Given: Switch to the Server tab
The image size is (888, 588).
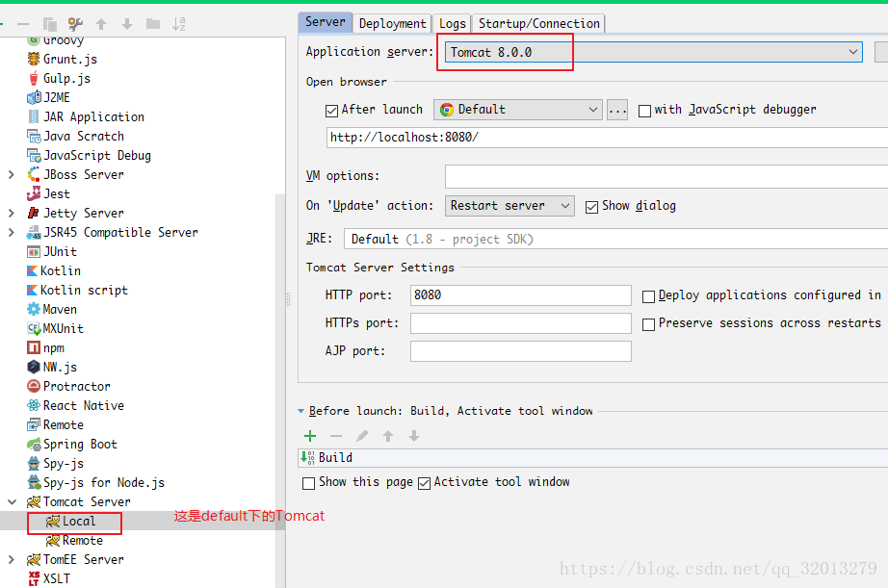Looking at the screenshot, I should [x=326, y=22].
